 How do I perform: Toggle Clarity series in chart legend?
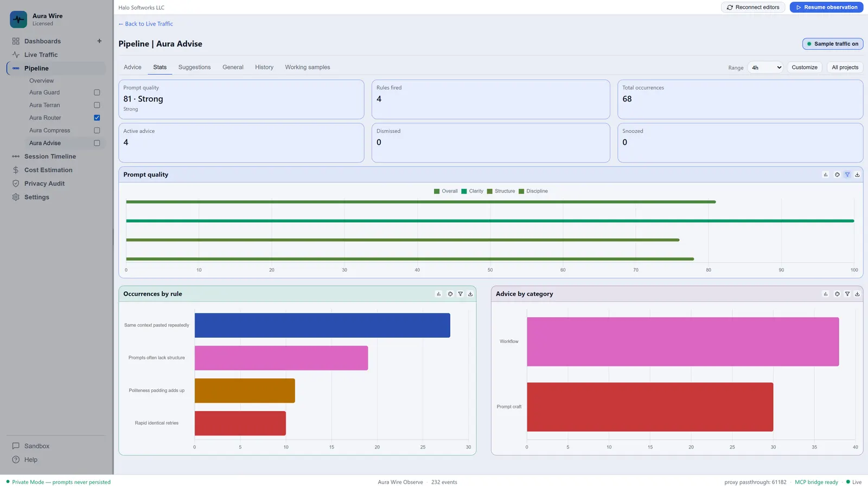[x=473, y=191]
